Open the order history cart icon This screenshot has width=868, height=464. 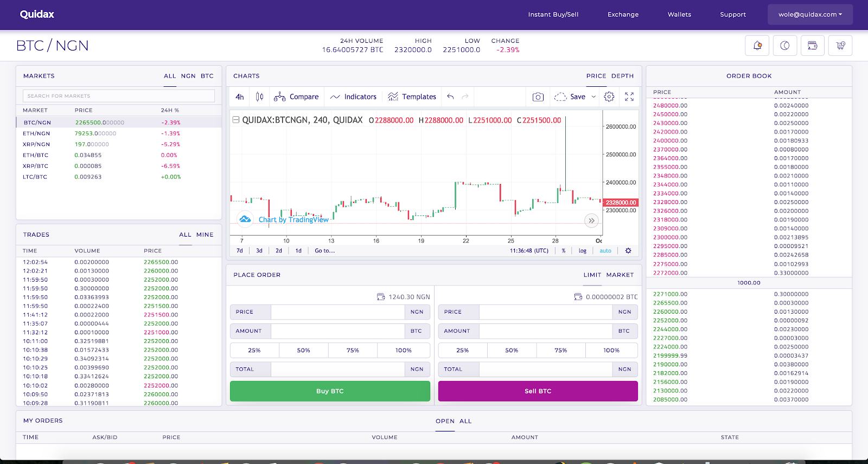[840, 46]
